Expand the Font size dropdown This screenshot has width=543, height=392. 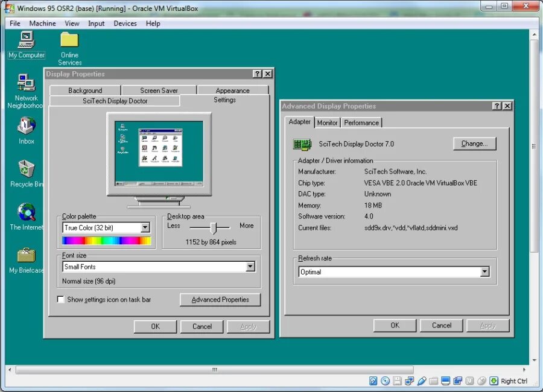click(x=250, y=267)
